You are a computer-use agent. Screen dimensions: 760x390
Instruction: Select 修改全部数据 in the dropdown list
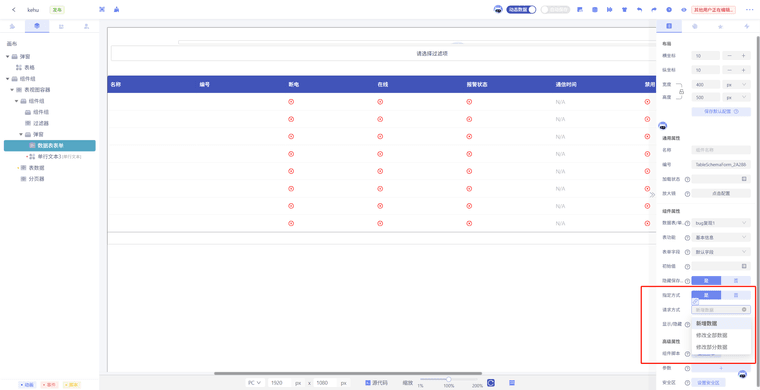(x=721, y=335)
